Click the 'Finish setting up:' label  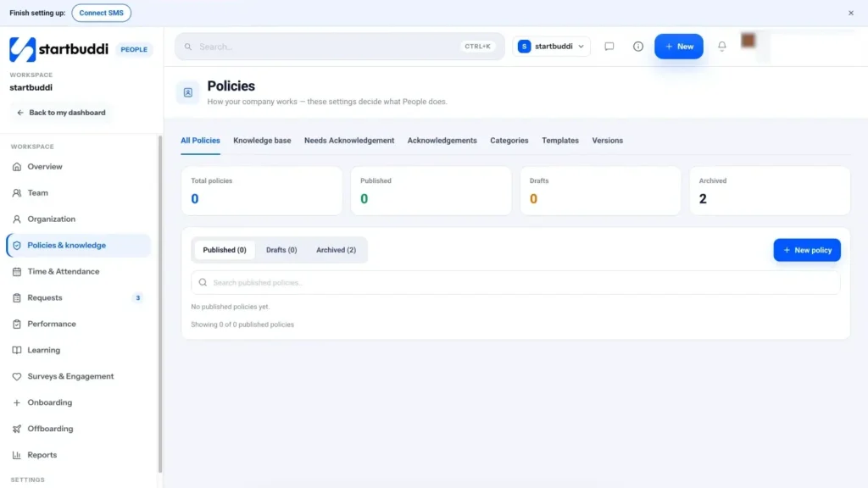pos(37,13)
